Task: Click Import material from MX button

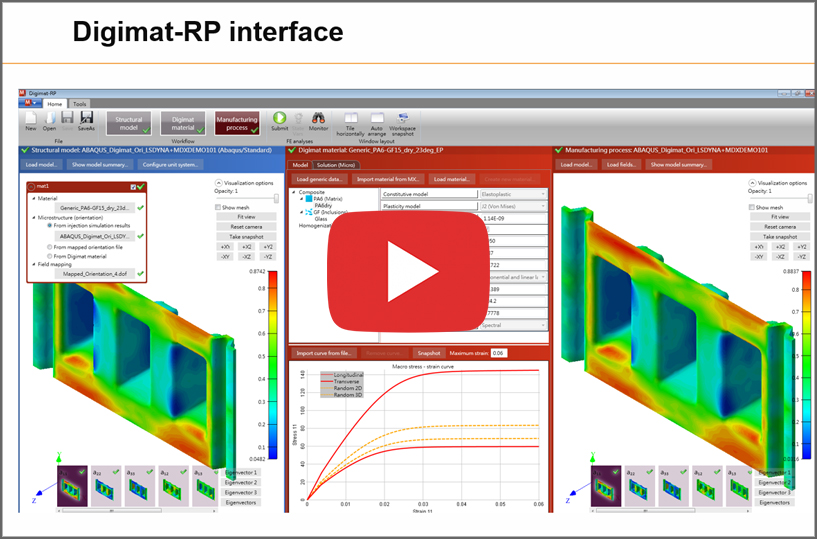Action: (x=388, y=179)
